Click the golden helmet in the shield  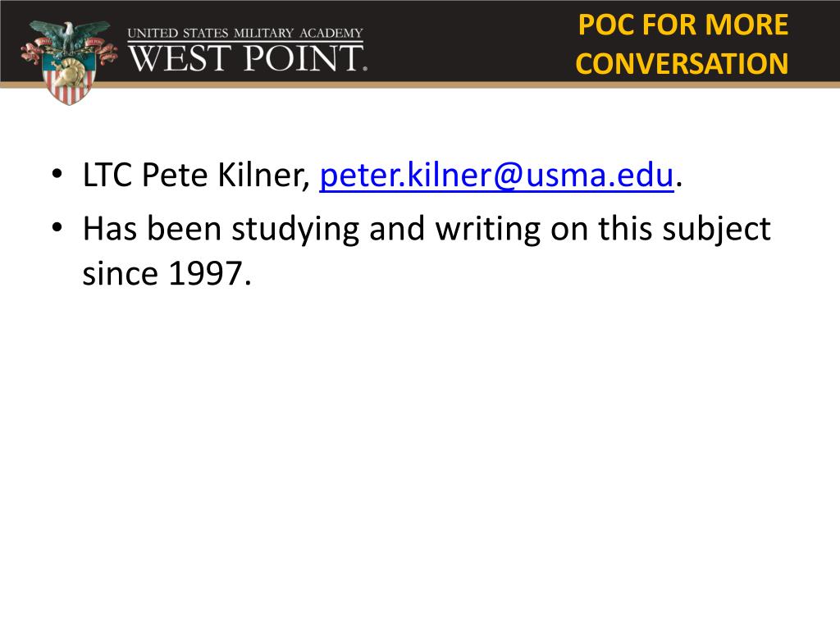[x=69, y=73]
